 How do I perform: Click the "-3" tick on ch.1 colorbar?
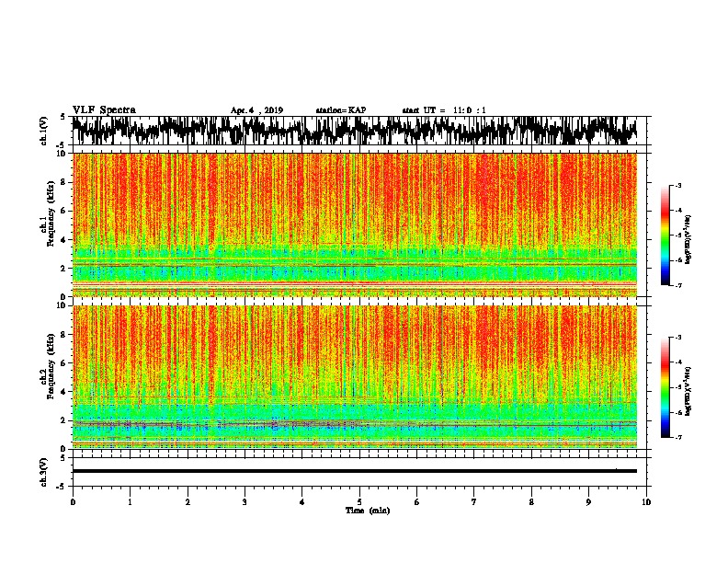point(677,186)
